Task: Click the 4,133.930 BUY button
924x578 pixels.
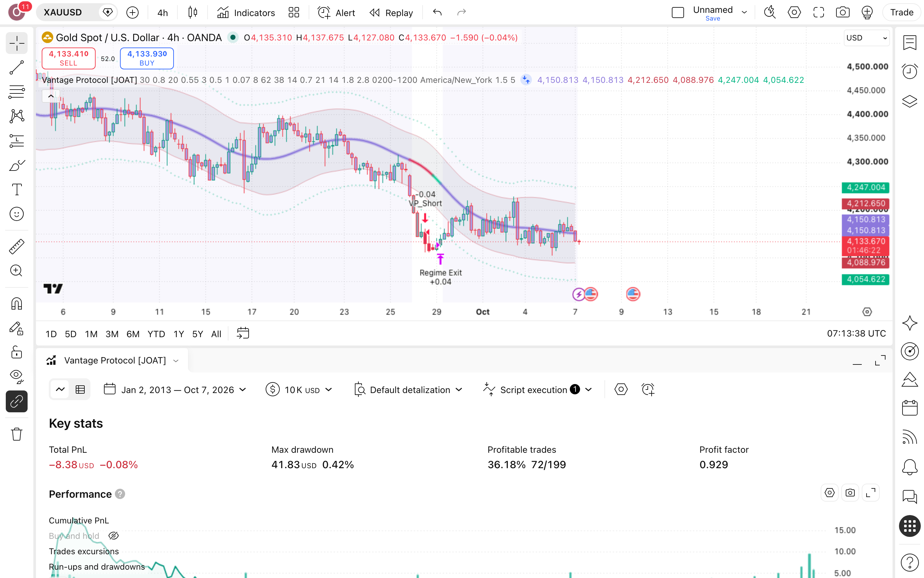Action: point(147,58)
